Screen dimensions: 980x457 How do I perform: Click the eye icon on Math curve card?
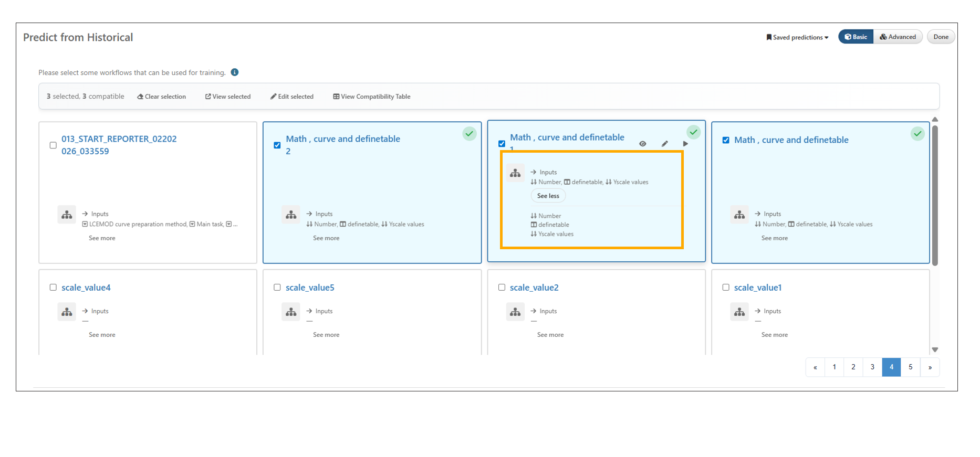(x=642, y=144)
